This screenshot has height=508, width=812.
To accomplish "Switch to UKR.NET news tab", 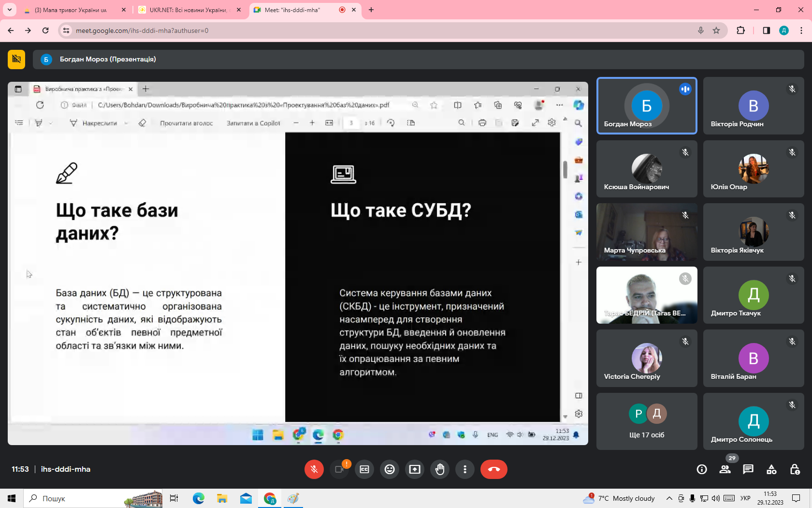I will coord(188,10).
